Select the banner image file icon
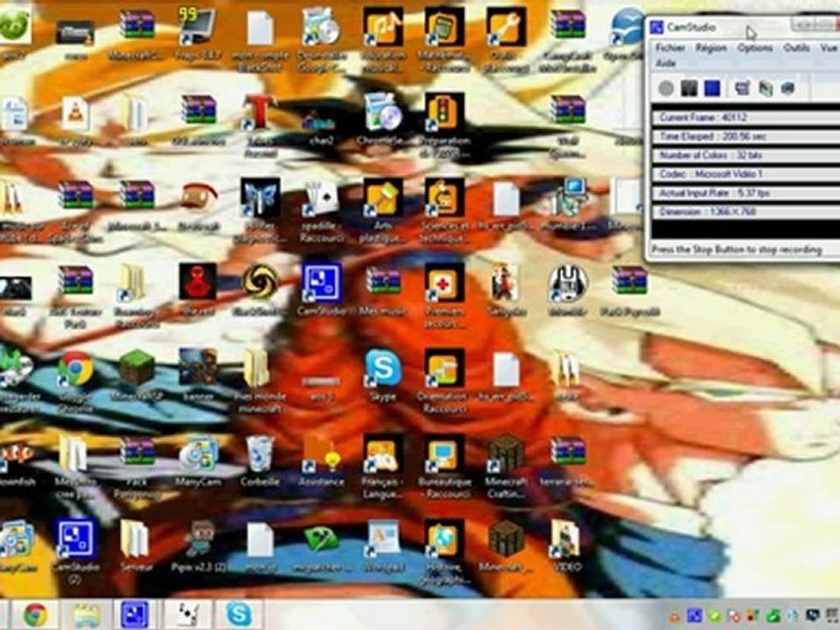This screenshot has width=840, height=630. click(x=199, y=375)
